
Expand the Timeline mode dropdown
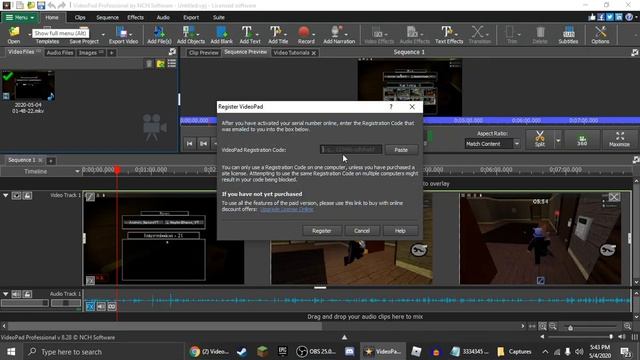point(77,171)
